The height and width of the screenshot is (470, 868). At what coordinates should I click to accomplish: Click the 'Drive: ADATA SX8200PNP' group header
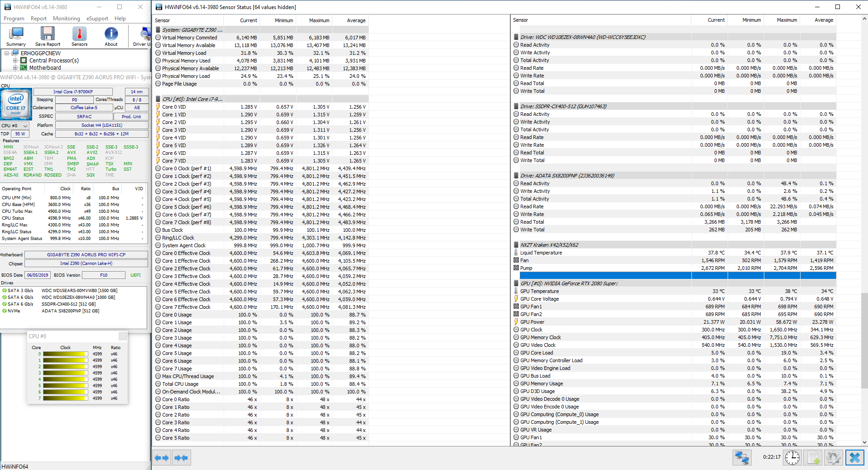point(674,176)
